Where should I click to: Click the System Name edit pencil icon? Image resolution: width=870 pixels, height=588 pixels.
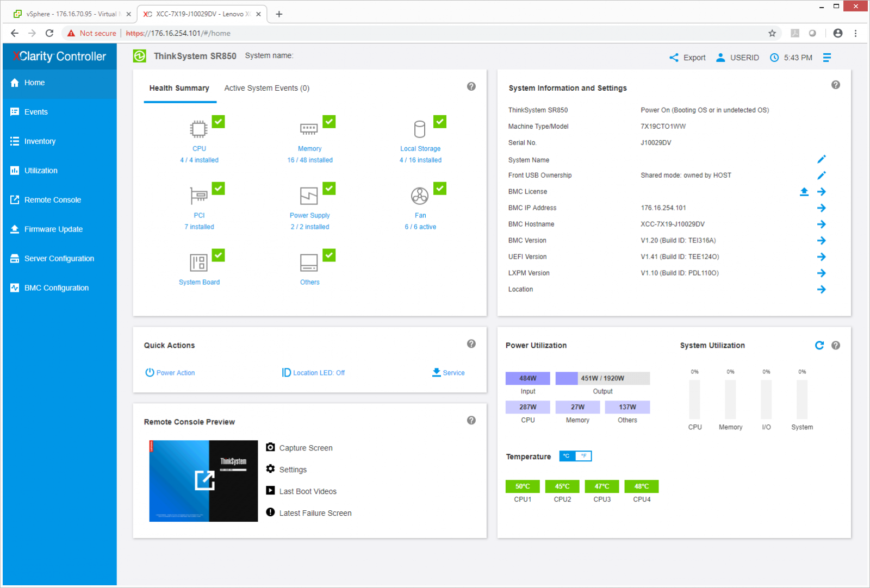point(821,159)
